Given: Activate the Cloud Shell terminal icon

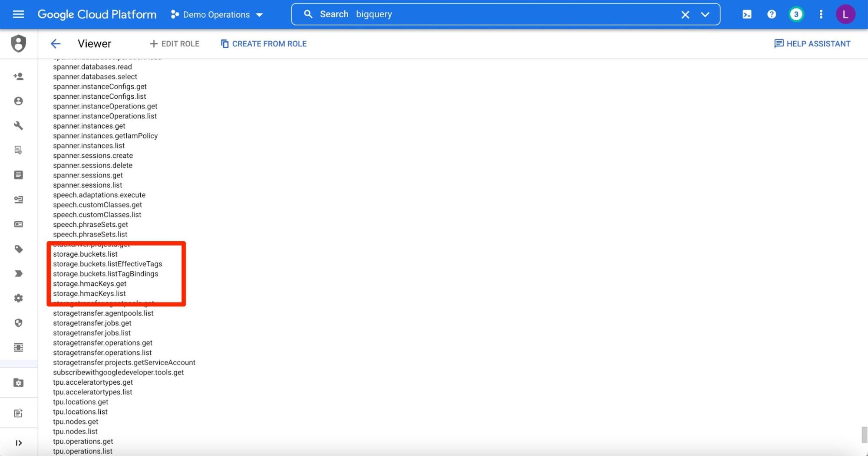Looking at the screenshot, I should [x=747, y=14].
